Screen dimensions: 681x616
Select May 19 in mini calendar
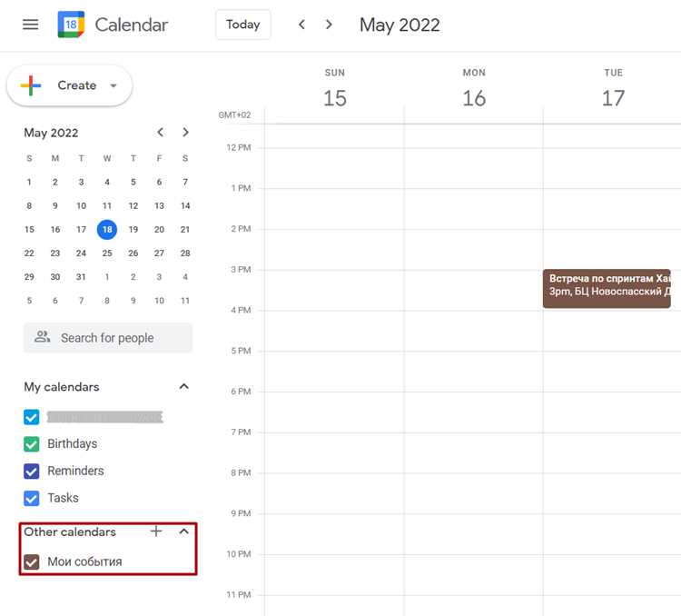pyautogui.click(x=133, y=230)
